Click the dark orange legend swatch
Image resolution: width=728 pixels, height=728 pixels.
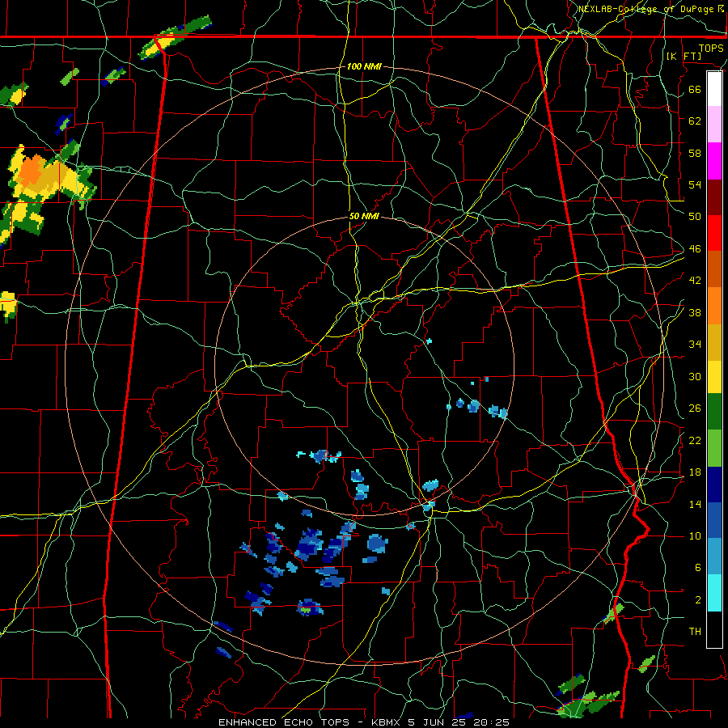pos(714,269)
